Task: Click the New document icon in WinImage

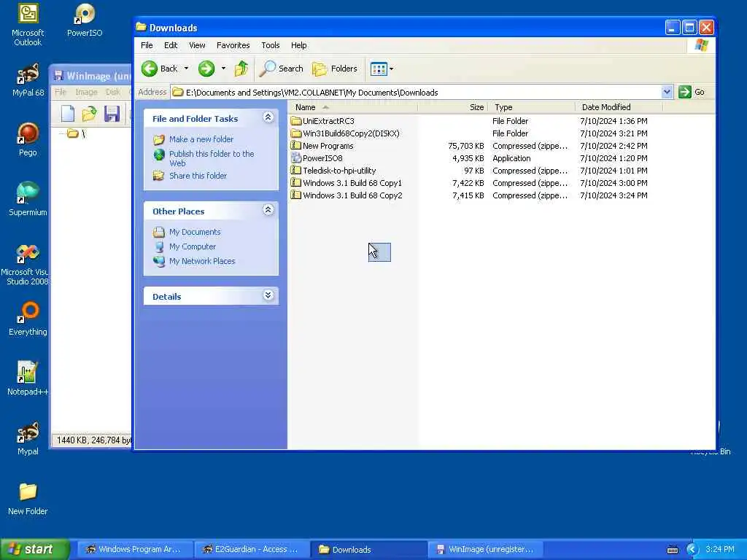Action: click(68, 113)
